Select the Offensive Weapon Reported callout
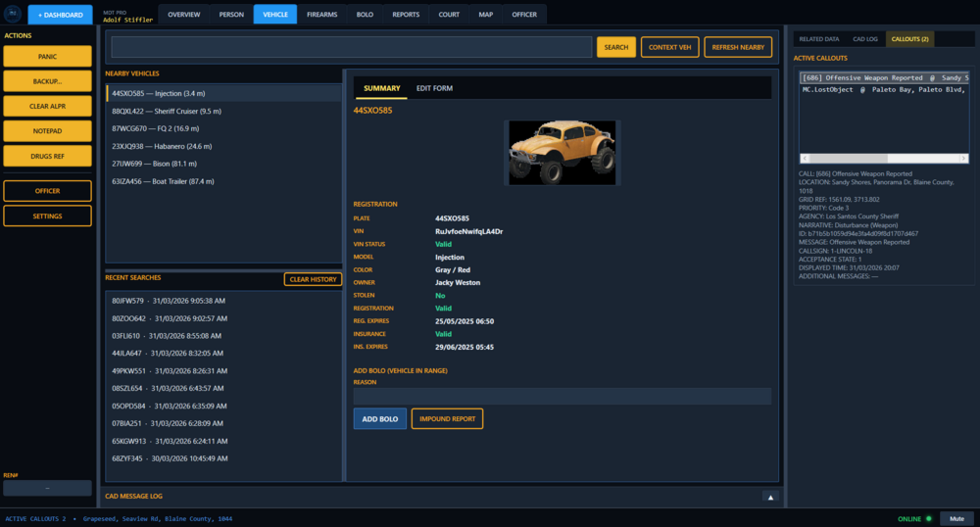The width and height of the screenshot is (980, 527). pos(884,78)
